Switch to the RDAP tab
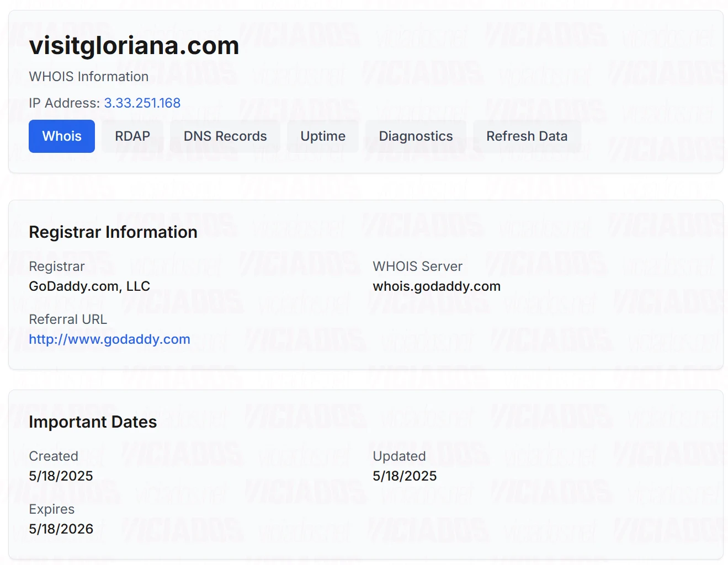Image resolution: width=728 pixels, height=565 pixels. click(x=132, y=136)
